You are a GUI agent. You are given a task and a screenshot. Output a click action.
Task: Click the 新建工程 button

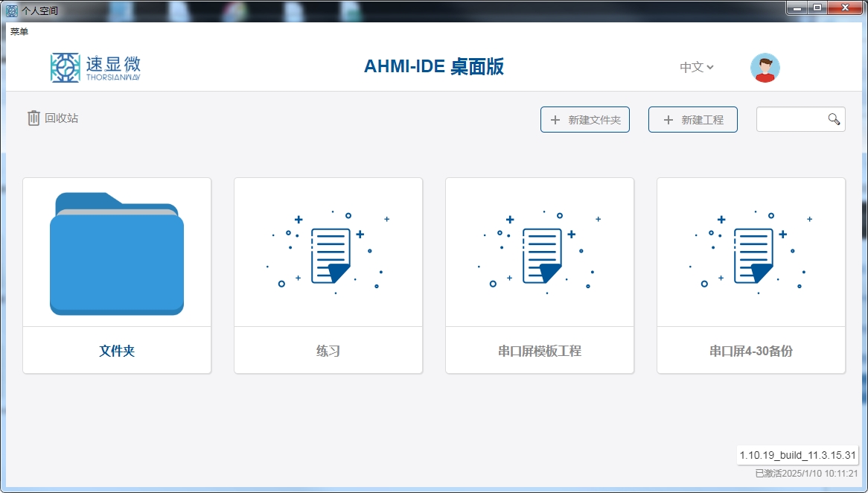pyautogui.click(x=693, y=119)
